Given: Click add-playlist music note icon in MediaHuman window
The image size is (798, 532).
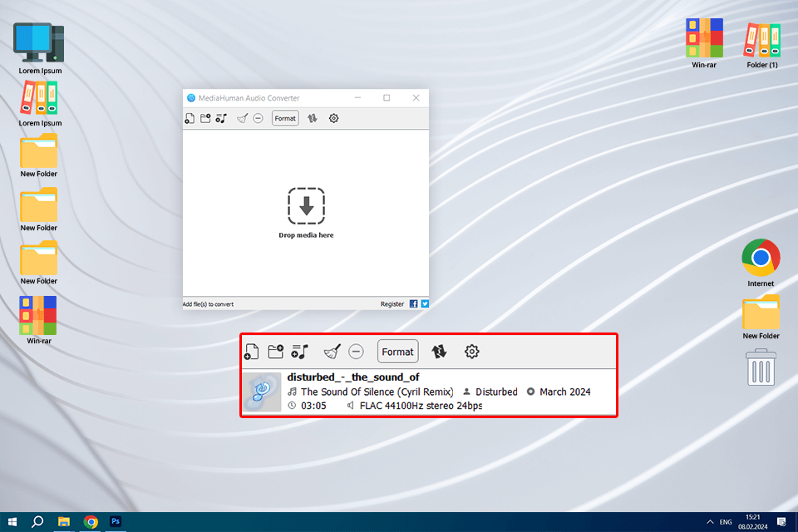Looking at the screenshot, I should [x=221, y=118].
